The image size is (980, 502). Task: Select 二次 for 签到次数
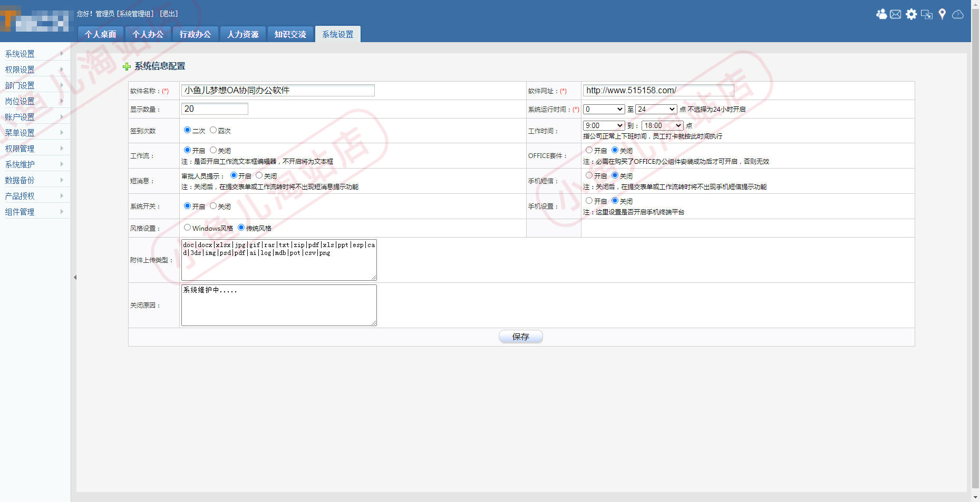(x=187, y=130)
